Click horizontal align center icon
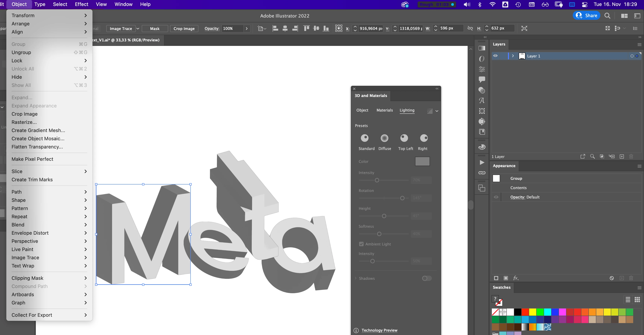644x335 pixels. (285, 29)
